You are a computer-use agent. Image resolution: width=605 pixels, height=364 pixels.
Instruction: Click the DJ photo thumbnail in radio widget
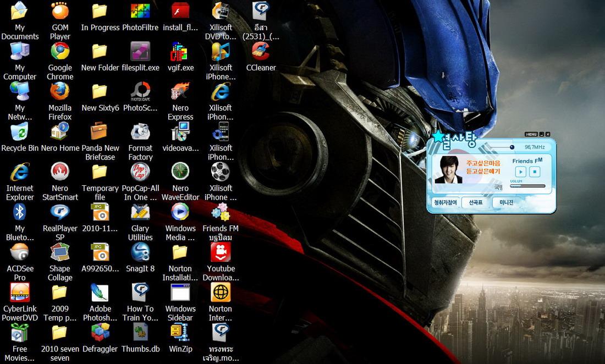tap(449, 170)
